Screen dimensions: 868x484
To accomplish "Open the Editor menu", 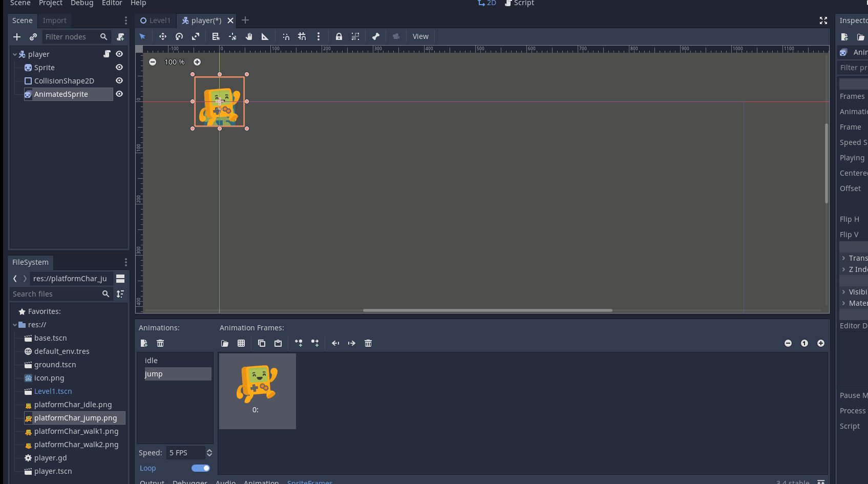I will tap(112, 3).
